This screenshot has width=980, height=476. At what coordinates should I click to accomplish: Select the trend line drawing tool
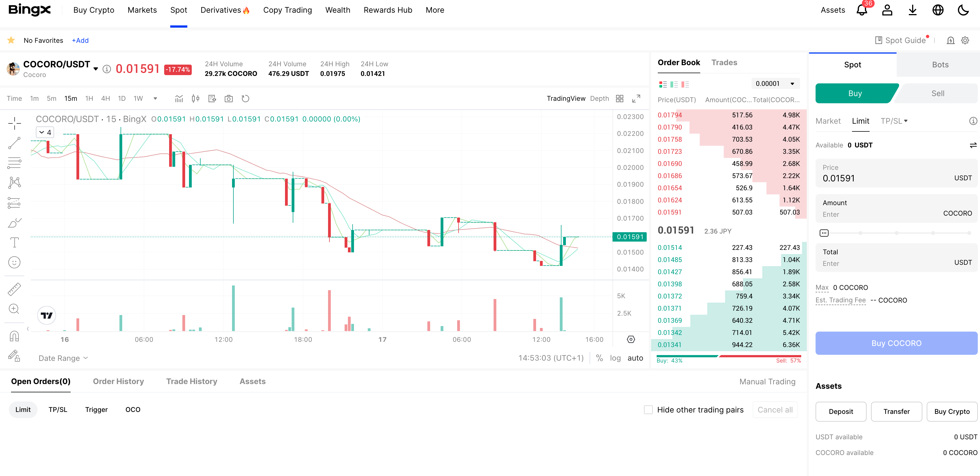[x=14, y=143]
